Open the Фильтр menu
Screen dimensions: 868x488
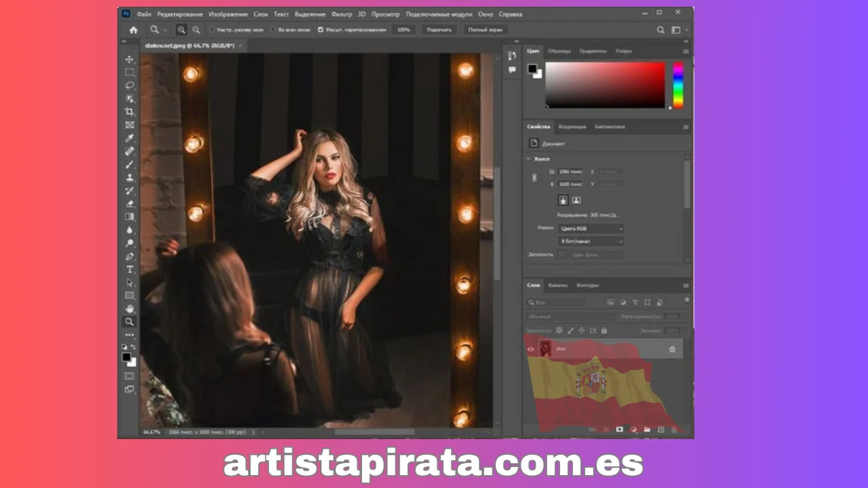pyautogui.click(x=342, y=14)
